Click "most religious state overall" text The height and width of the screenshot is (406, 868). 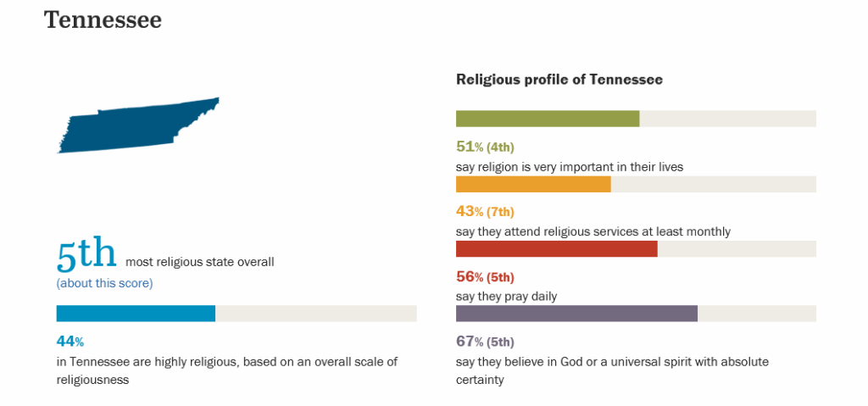click(200, 262)
